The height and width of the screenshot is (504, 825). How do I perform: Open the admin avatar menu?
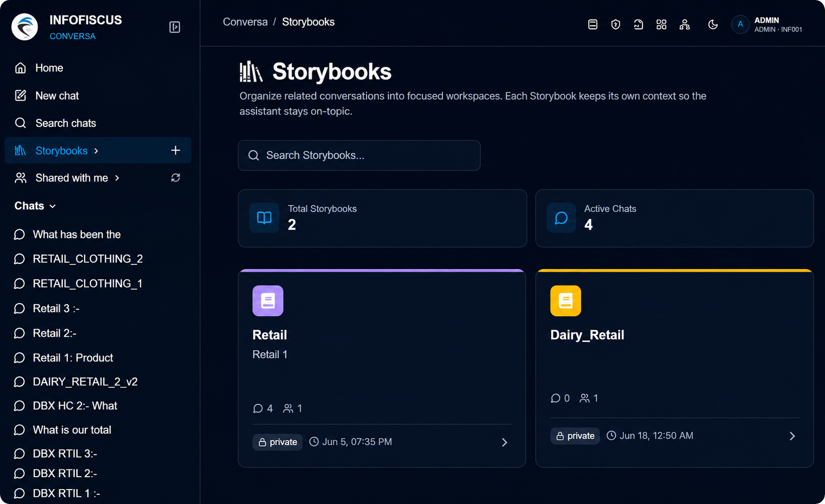(x=740, y=24)
